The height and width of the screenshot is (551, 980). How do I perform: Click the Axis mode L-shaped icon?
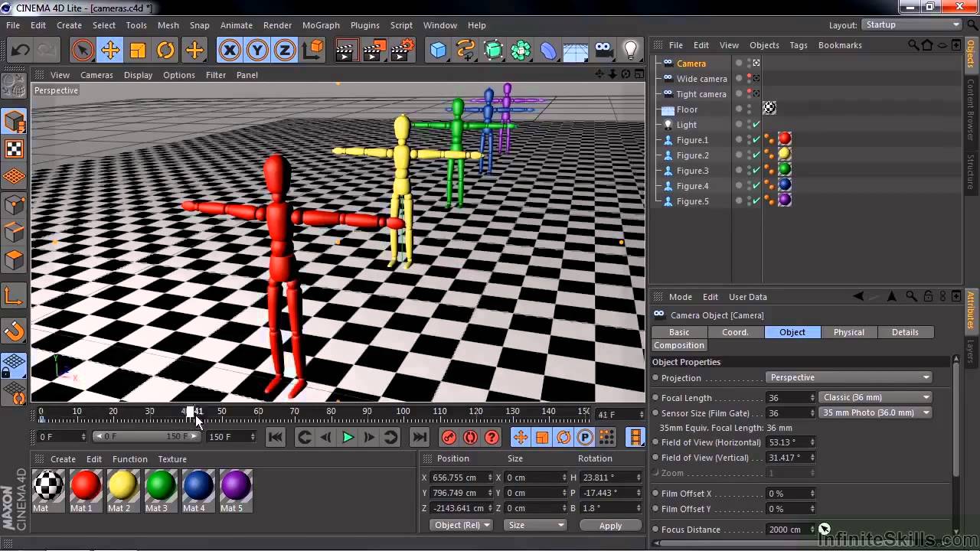tap(15, 296)
